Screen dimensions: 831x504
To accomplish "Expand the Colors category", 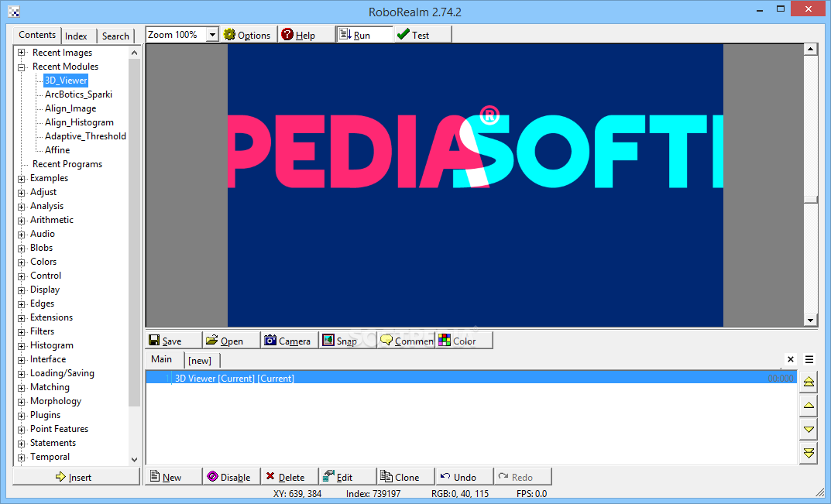I will click(x=21, y=262).
